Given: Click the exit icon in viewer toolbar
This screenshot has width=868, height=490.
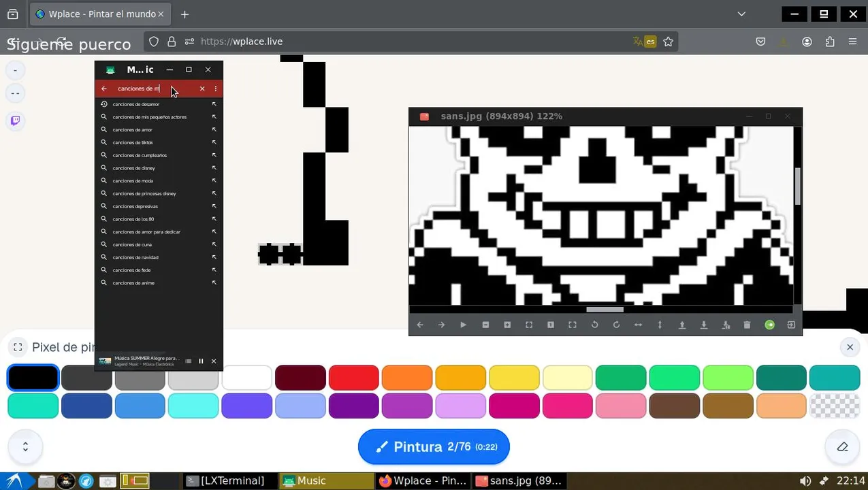Looking at the screenshot, I should coord(791,325).
